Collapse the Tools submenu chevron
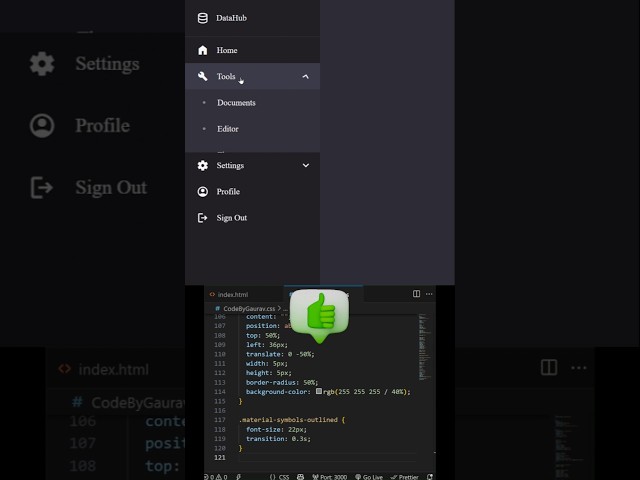Image resolution: width=640 pixels, height=480 pixels. [x=305, y=76]
